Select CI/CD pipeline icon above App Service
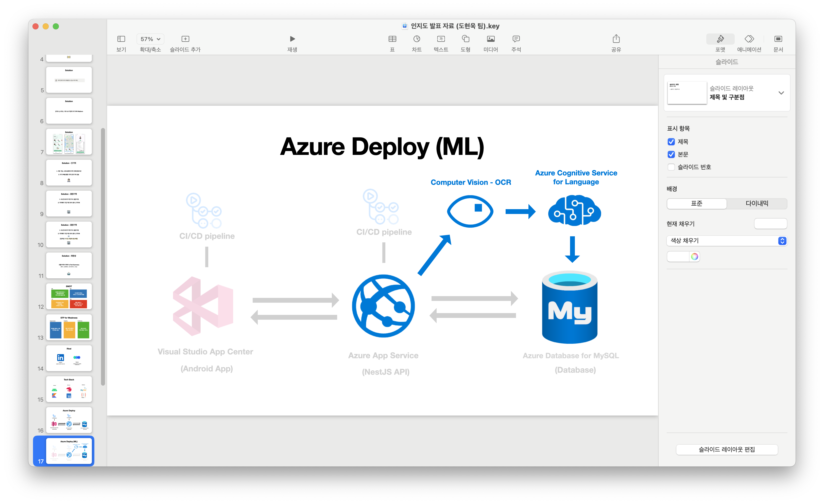Image resolution: width=824 pixels, height=504 pixels. [x=381, y=207]
